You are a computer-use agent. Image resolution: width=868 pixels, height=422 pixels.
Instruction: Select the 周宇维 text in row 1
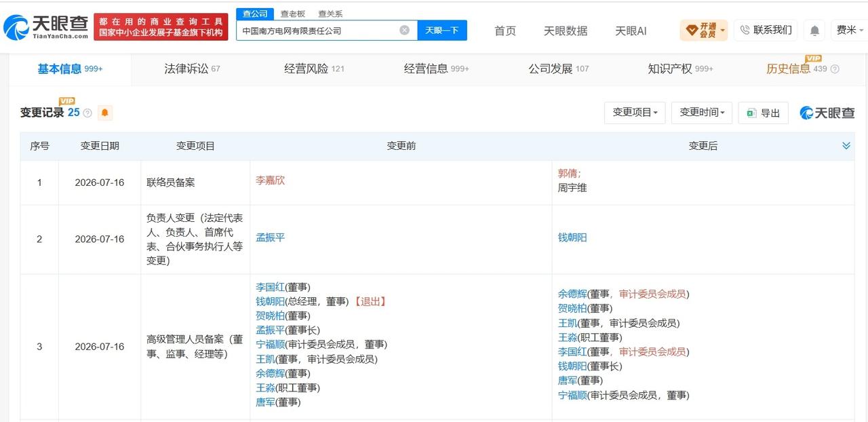point(572,187)
